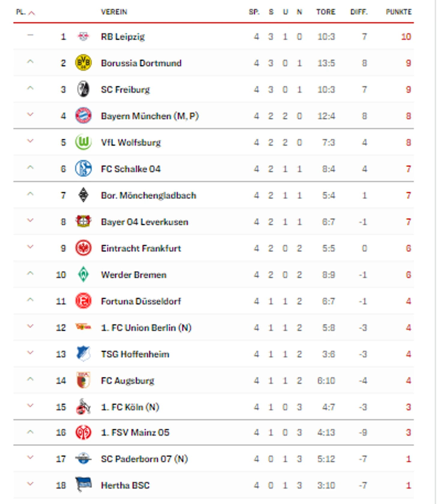This screenshot has height=504, width=438.
Task: Open the Bor. Mönchengladbach team link
Action: [148, 195]
